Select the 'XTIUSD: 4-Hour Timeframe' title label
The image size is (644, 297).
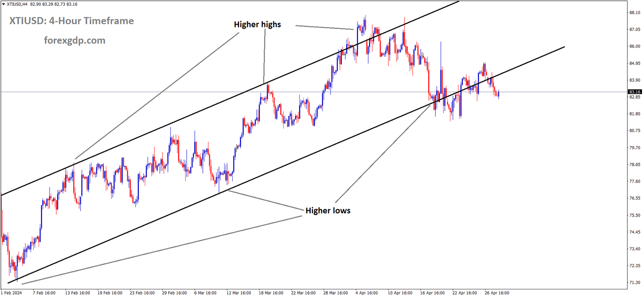point(72,21)
